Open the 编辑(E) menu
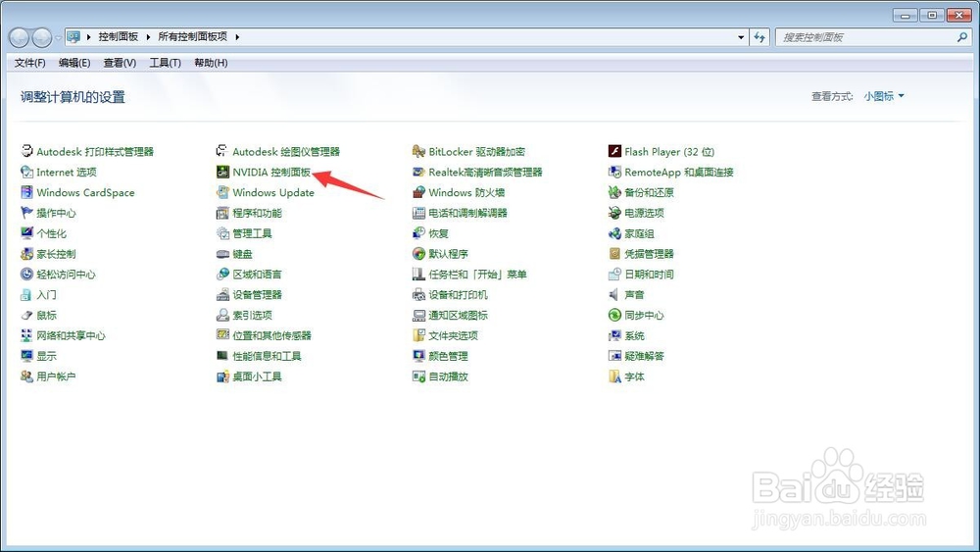This screenshot has height=552, width=980. pyautogui.click(x=74, y=63)
